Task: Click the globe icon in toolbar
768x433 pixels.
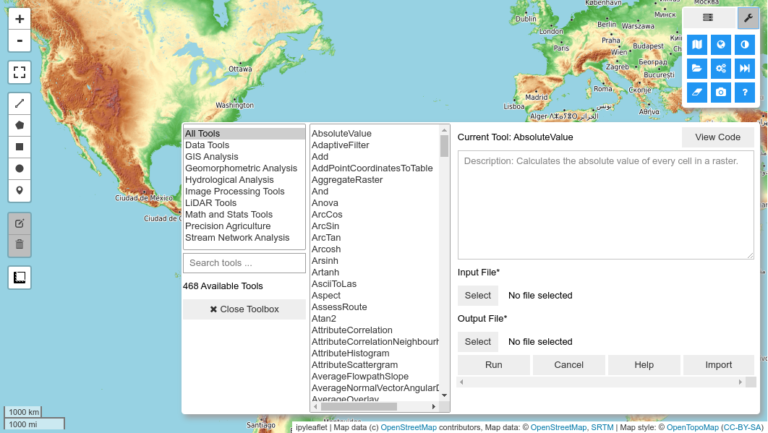Action: click(720, 45)
